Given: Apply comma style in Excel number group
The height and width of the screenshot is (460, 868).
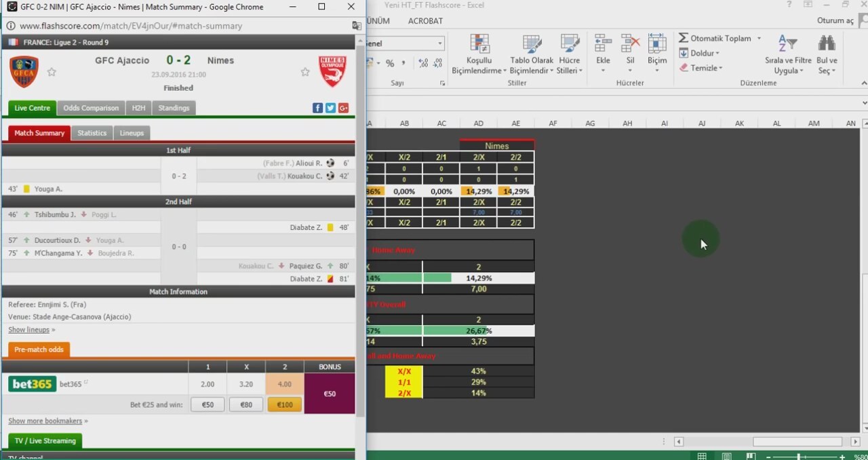Looking at the screenshot, I should point(403,63).
